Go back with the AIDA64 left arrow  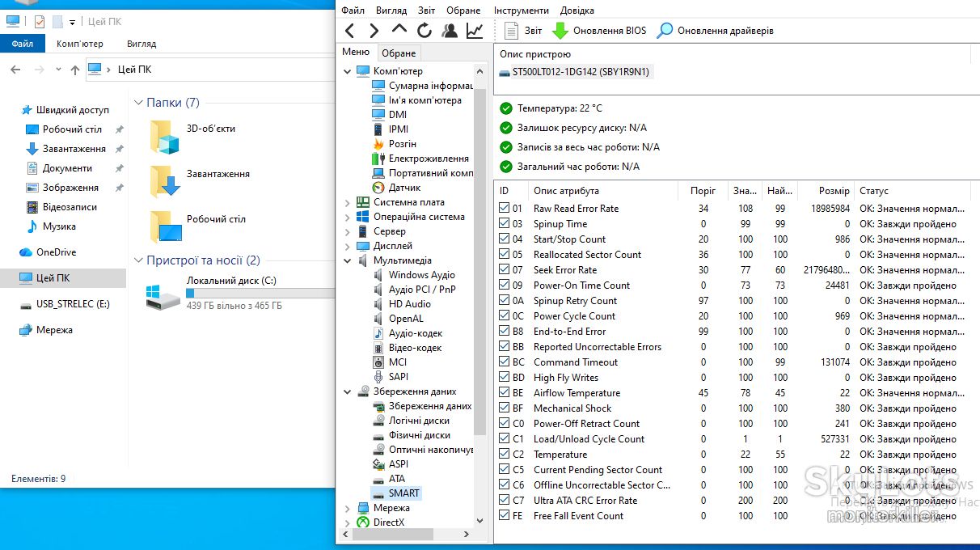pos(349,31)
